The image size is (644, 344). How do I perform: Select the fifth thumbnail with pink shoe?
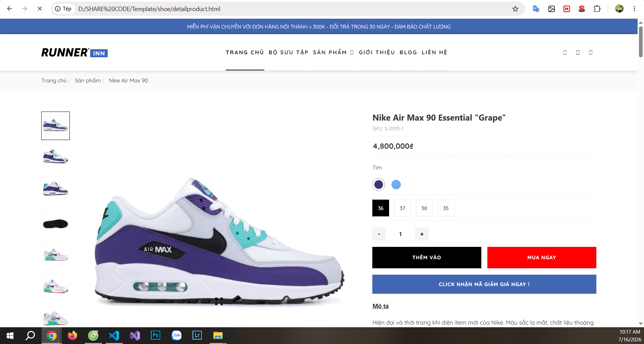[x=55, y=255]
